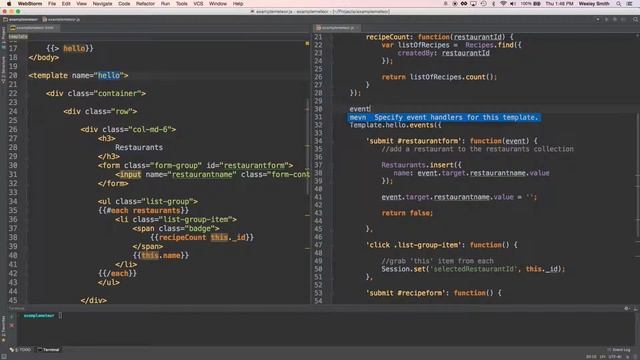Open the Favorites tool window sidebar tab
Viewport: 640px width, 360px height.
coord(3,330)
